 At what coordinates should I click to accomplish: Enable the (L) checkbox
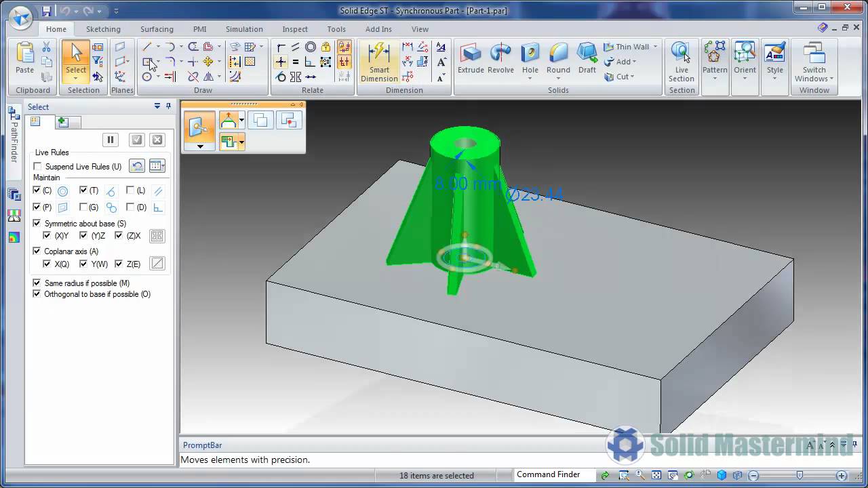(x=130, y=190)
